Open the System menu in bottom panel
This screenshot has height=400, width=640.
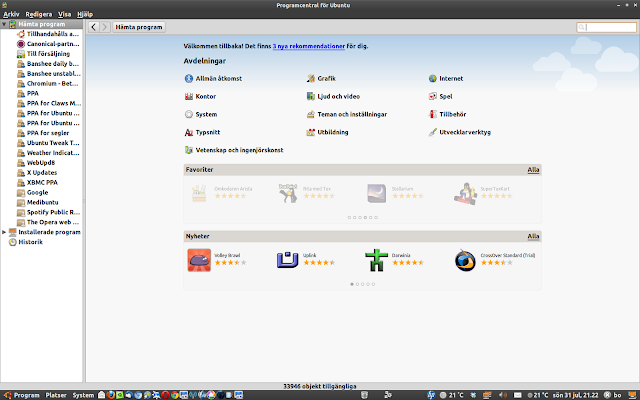[83, 395]
